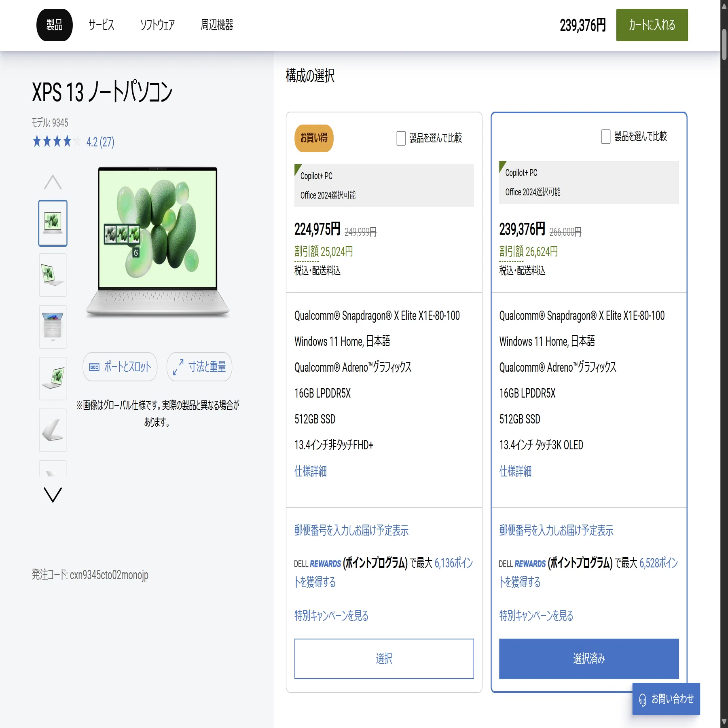Click postal code delivery link under FHD+ model
Image resolution: width=728 pixels, height=728 pixels.
351,530
